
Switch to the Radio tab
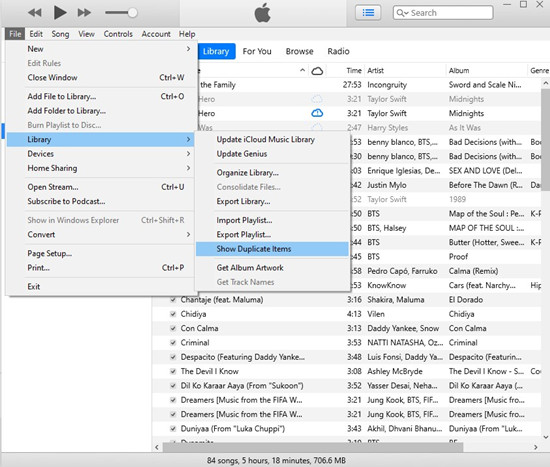point(338,51)
